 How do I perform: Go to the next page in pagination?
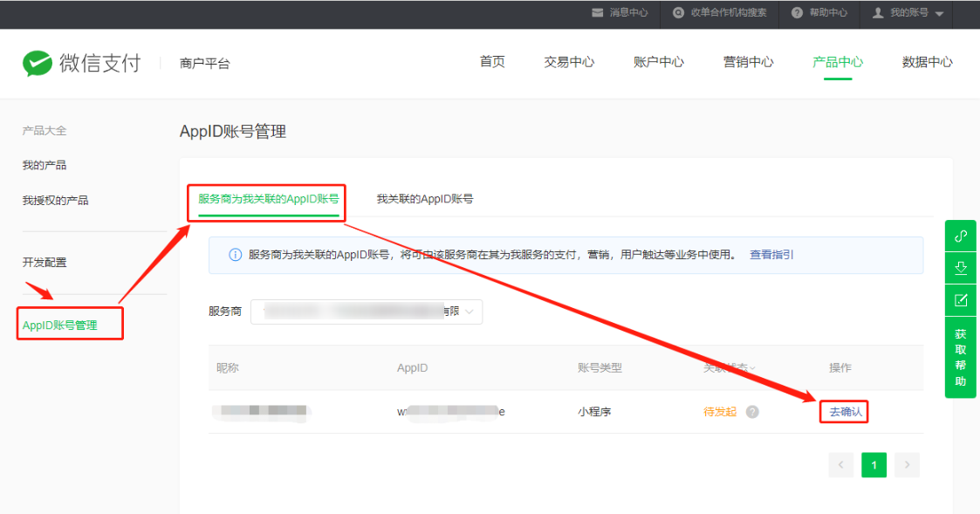click(907, 464)
